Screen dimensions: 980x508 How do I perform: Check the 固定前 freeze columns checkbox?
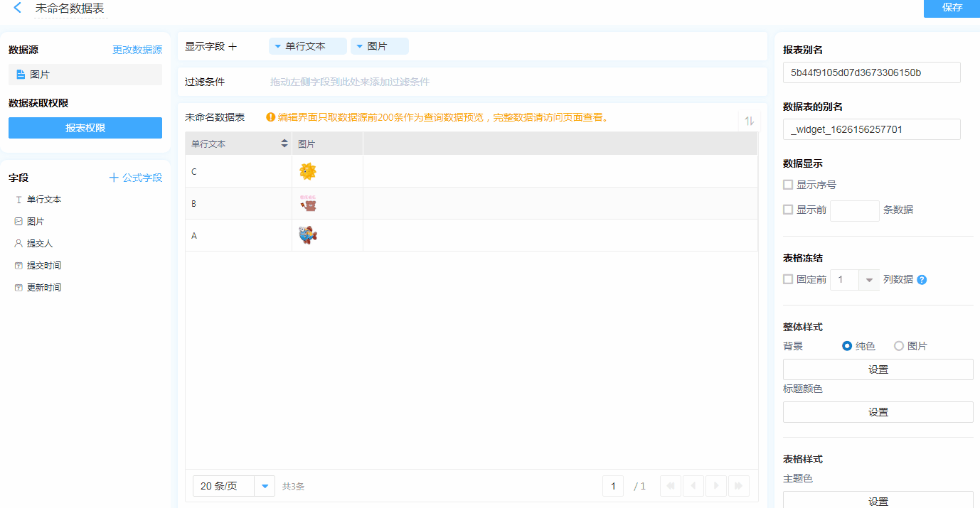[788, 279]
